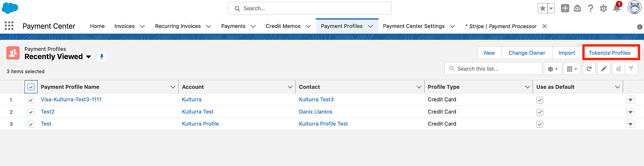644x166 pixels.
Task: Uncheck the Visa-Kulturra-Test3-1111 row checkbox
Action: 31,100
